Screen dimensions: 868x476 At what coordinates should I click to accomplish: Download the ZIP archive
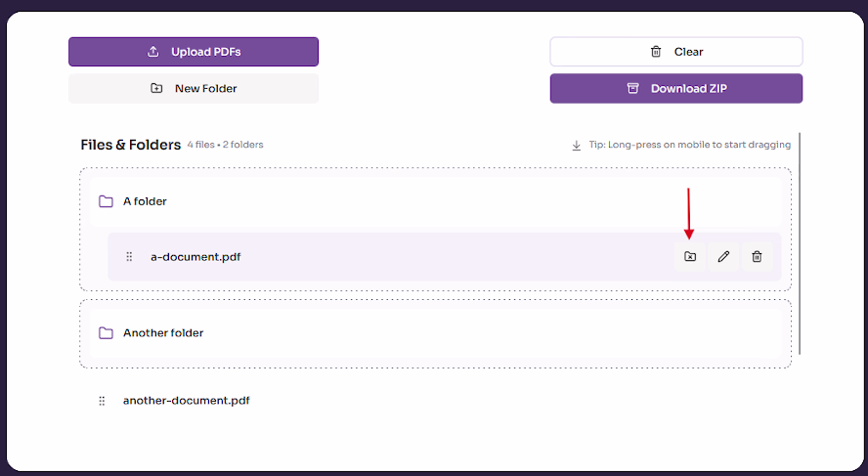click(675, 89)
